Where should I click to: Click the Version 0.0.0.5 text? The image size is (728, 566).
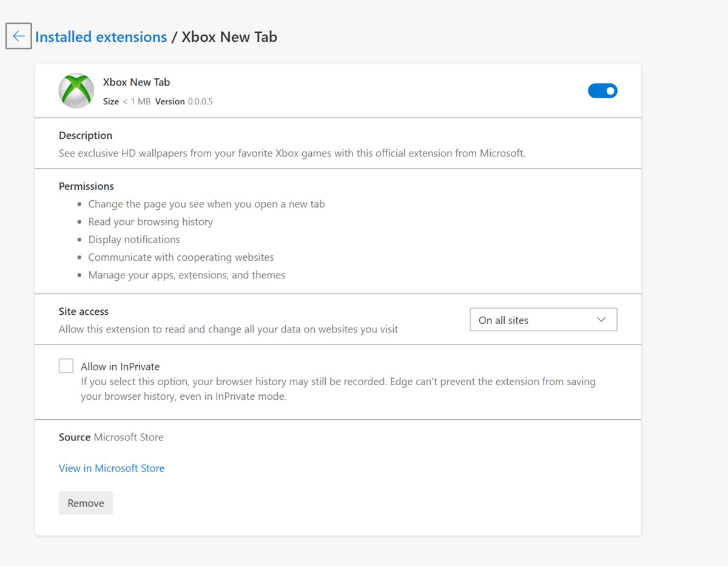coord(184,102)
